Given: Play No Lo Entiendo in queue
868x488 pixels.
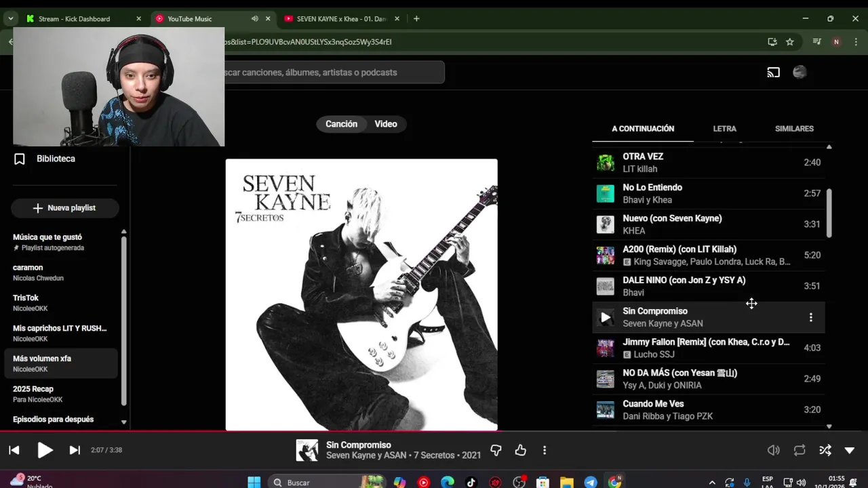Looking at the screenshot, I should pos(709,193).
